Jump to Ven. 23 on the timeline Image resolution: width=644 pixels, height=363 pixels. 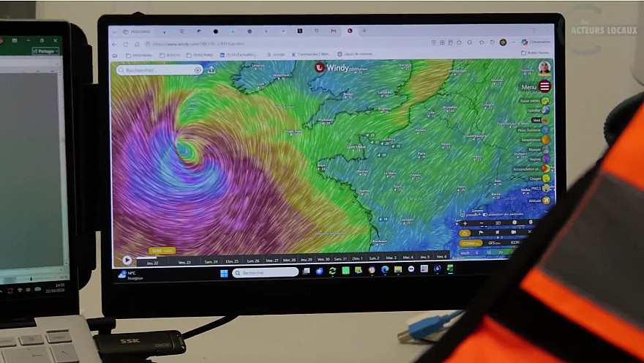click(x=184, y=262)
